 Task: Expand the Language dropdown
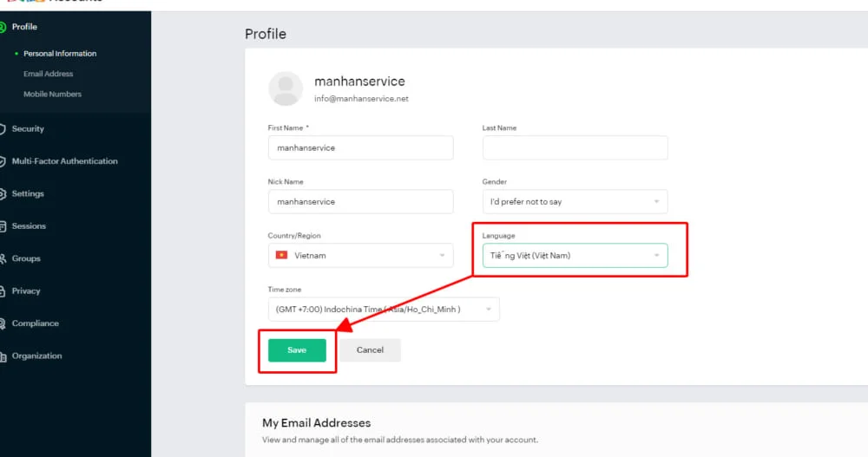pyautogui.click(x=575, y=256)
